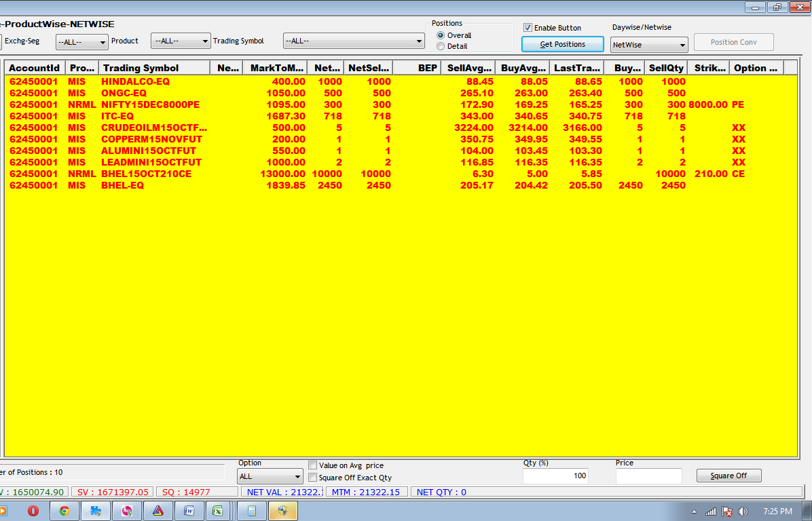The height and width of the screenshot is (521, 812).
Task: Select the BHEL-EQ position row
Action: (x=401, y=185)
